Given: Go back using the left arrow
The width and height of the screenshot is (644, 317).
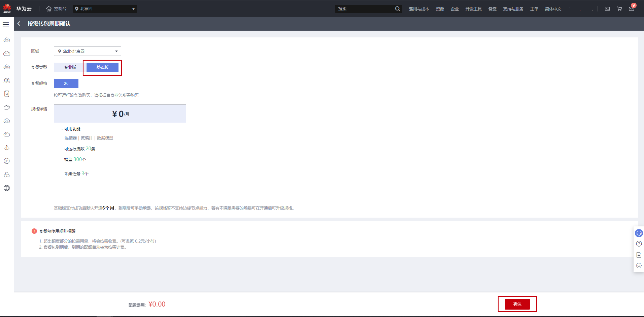Looking at the screenshot, I should pyautogui.click(x=19, y=24).
